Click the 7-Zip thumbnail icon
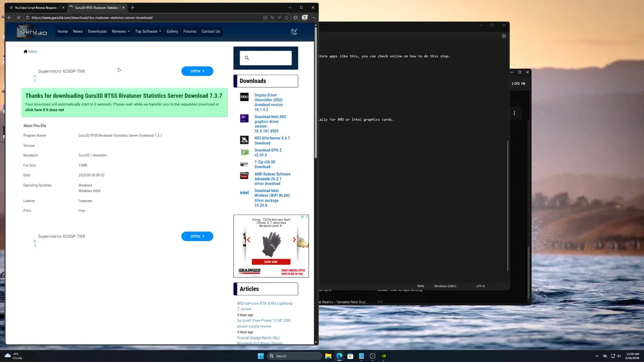The height and width of the screenshot is (362, 644). tap(244, 164)
